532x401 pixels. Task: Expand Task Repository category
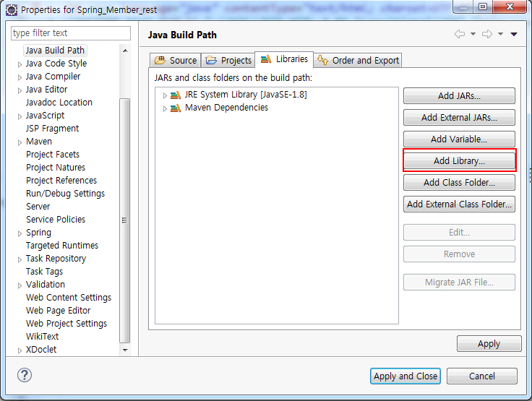(20, 259)
